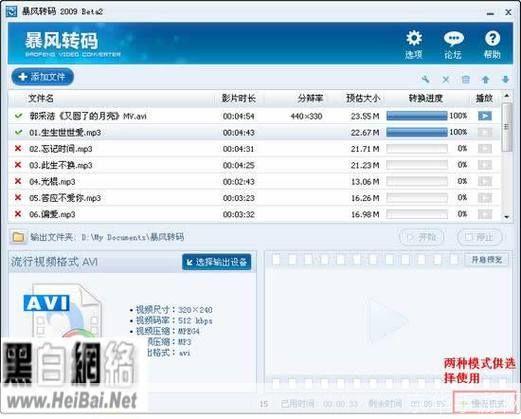521x419 pixels.
Task: Click the file list scroll down arrow
Action: coord(507,217)
